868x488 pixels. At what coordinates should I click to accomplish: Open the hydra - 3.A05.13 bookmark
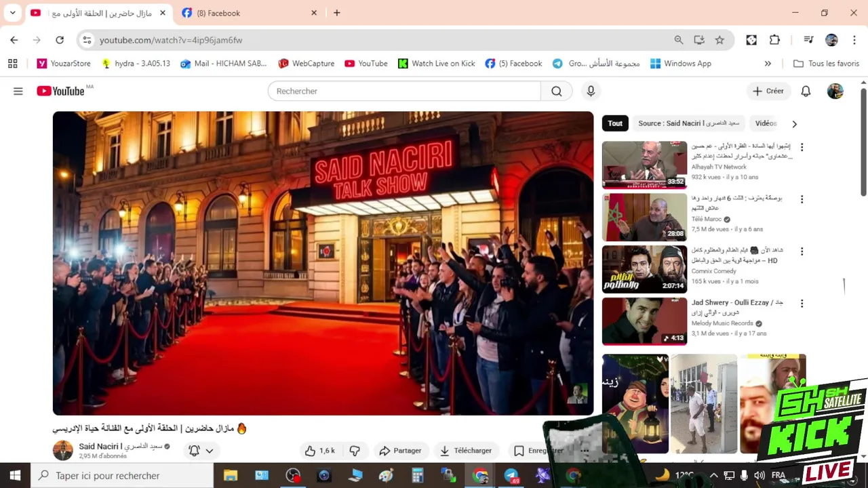pos(136,63)
